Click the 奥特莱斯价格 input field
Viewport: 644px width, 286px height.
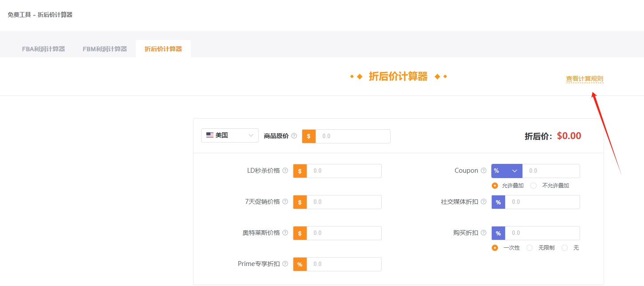[x=344, y=233]
